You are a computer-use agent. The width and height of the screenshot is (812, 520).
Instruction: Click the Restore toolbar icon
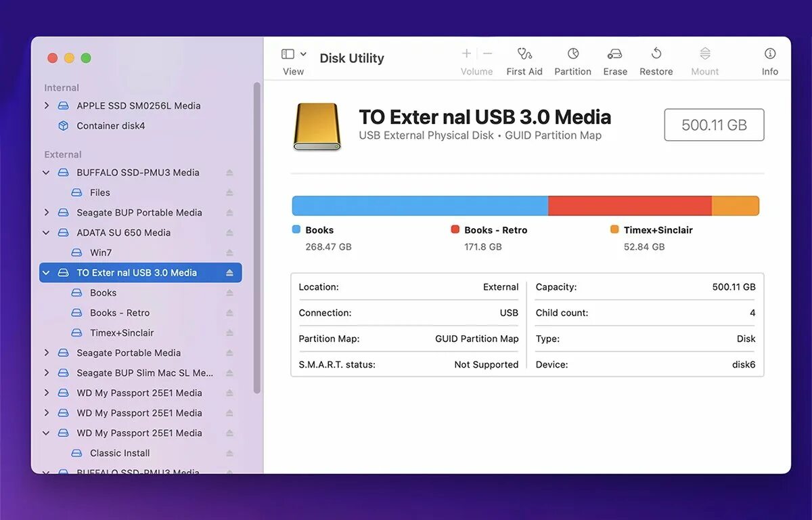click(656, 53)
